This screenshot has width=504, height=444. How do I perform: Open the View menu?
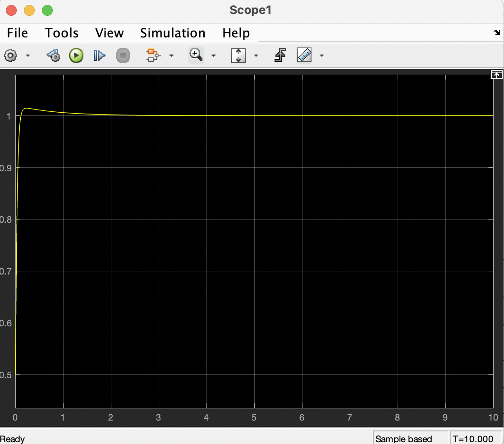pos(110,32)
